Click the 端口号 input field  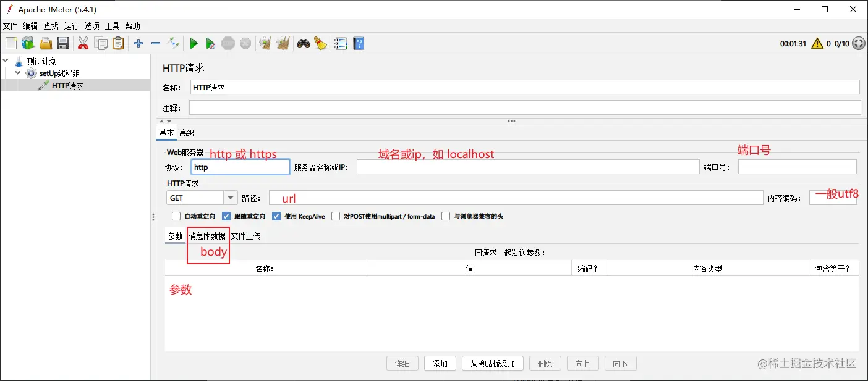tap(798, 167)
